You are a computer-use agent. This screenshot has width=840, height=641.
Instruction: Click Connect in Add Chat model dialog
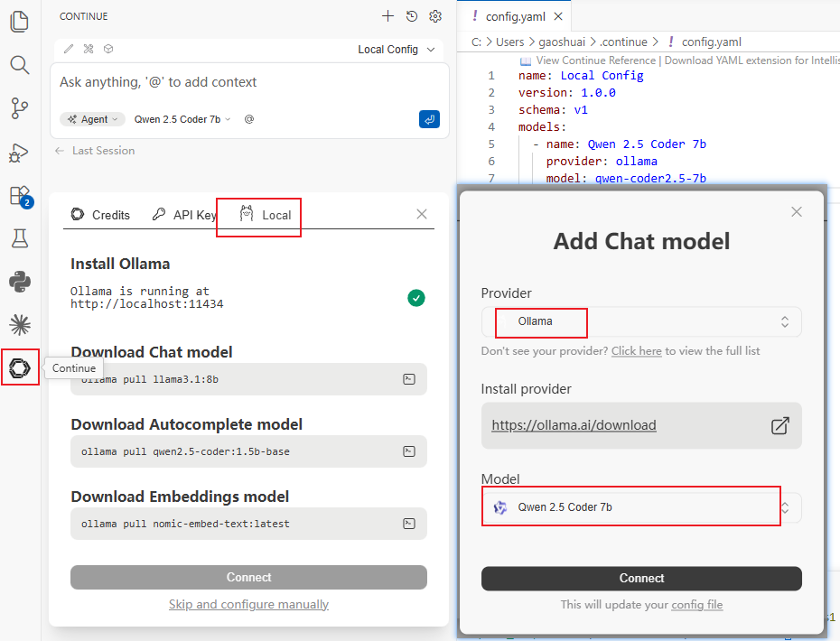[x=641, y=579]
